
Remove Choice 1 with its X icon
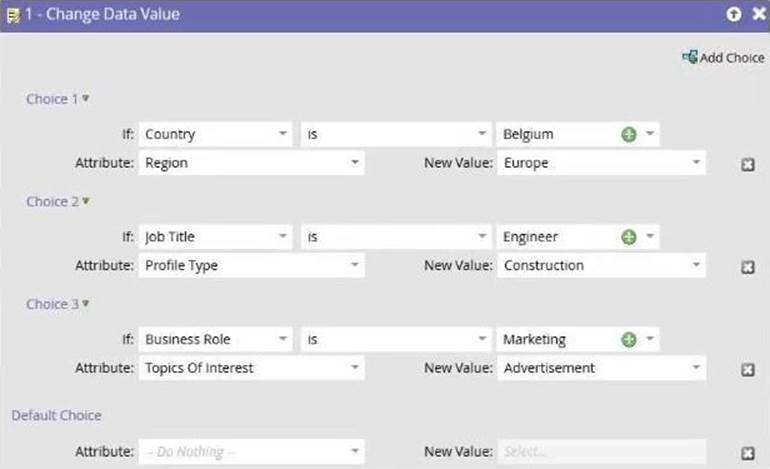pos(747,164)
